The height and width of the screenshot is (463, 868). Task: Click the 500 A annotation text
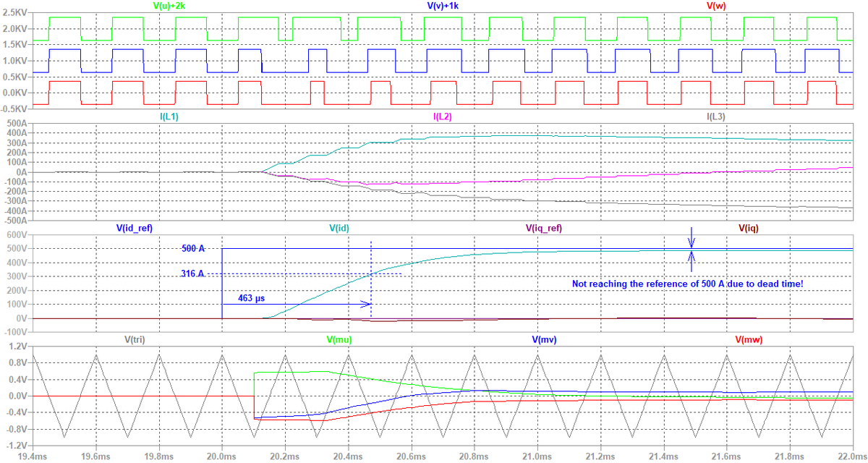(192, 248)
